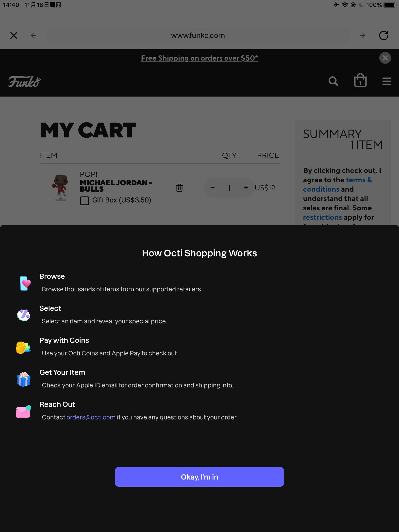The image size is (399, 532).
Task: Go forward with the browser forward arrow
Action: point(362,35)
